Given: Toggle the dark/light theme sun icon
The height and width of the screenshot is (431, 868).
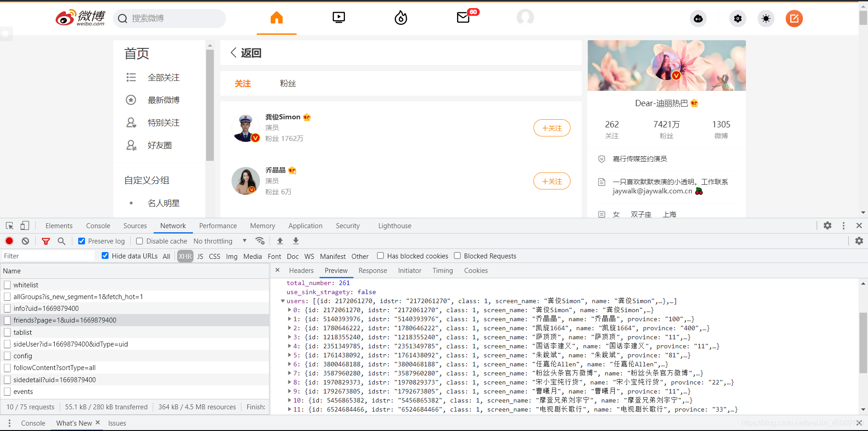Looking at the screenshot, I should click(766, 19).
